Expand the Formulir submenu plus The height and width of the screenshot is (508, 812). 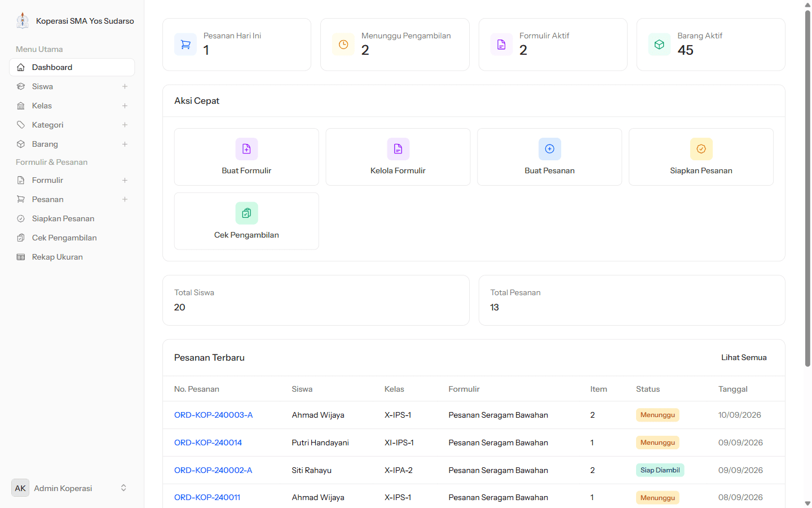click(125, 180)
